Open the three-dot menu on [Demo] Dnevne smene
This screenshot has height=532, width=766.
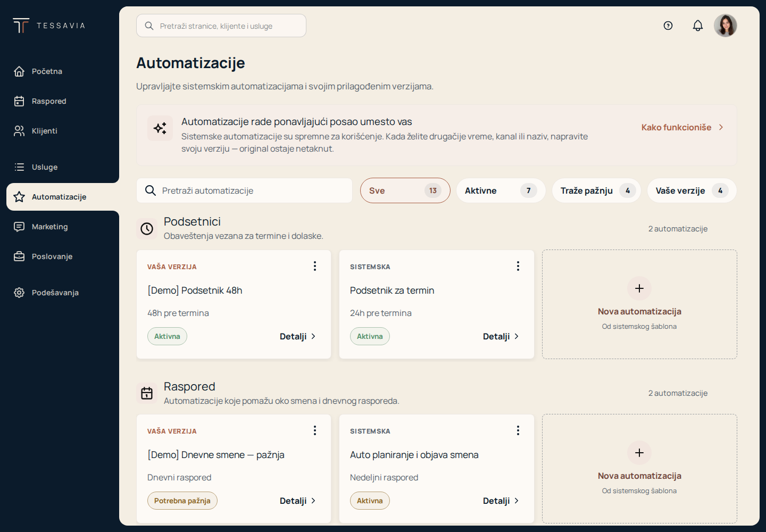click(315, 430)
